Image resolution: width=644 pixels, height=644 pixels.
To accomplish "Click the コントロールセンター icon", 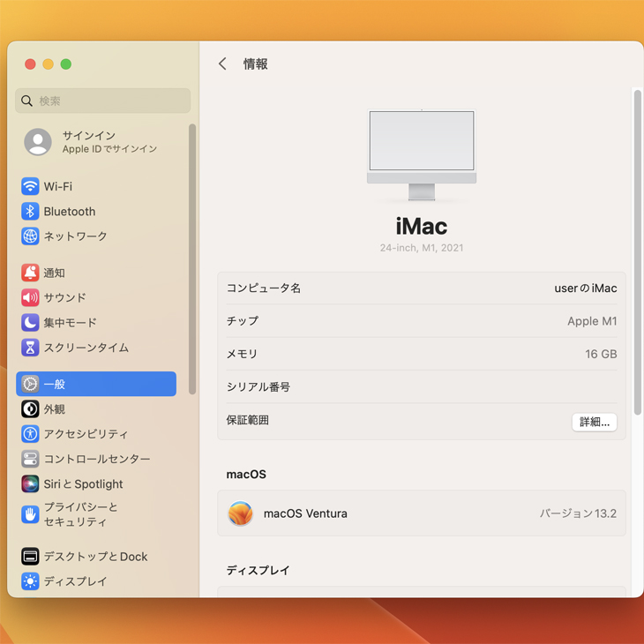I will pyautogui.click(x=30, y=459).
